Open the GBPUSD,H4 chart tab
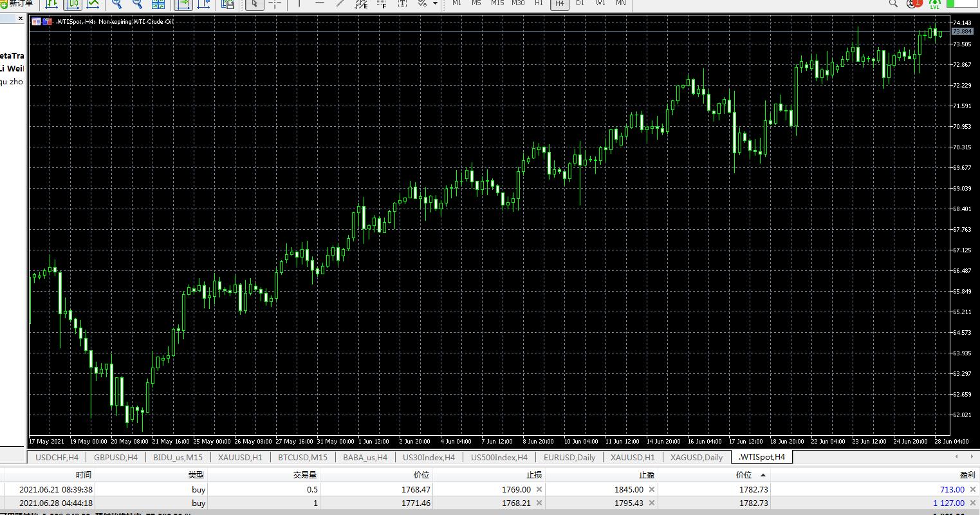The height and width of the screenshot is (515, 980). coord(116,457)
